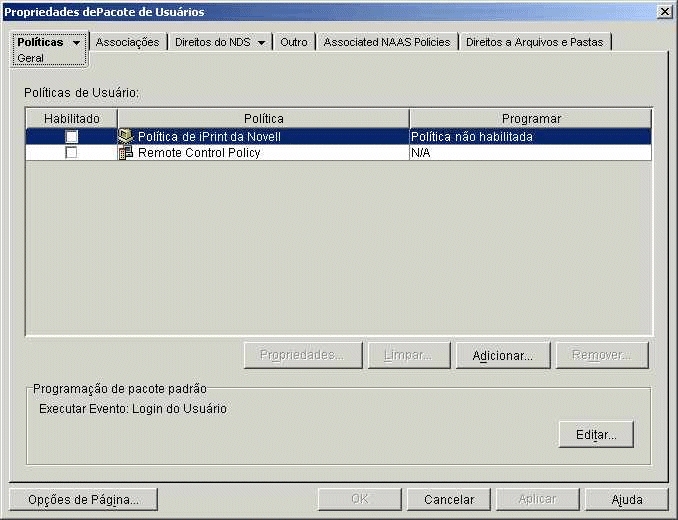Click the OK button
Viewport: 678px width, 520px height.
[360, 500]
